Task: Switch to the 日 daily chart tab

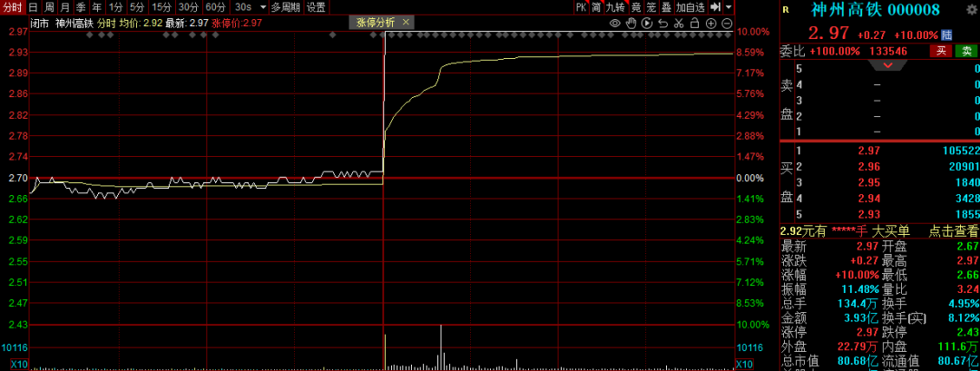Action: coord(33,7)
